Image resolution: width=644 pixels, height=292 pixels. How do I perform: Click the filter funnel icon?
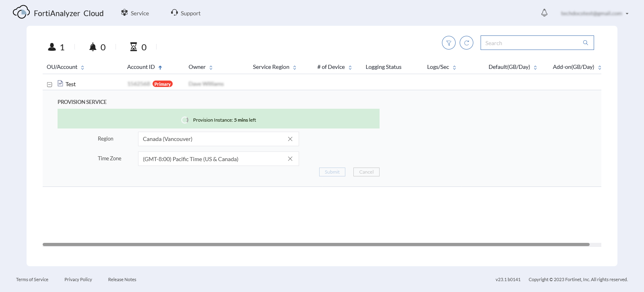click(448, 43)
